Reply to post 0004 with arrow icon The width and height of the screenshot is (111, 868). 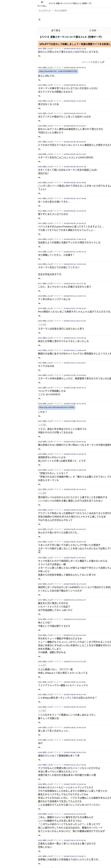(39, 108)
